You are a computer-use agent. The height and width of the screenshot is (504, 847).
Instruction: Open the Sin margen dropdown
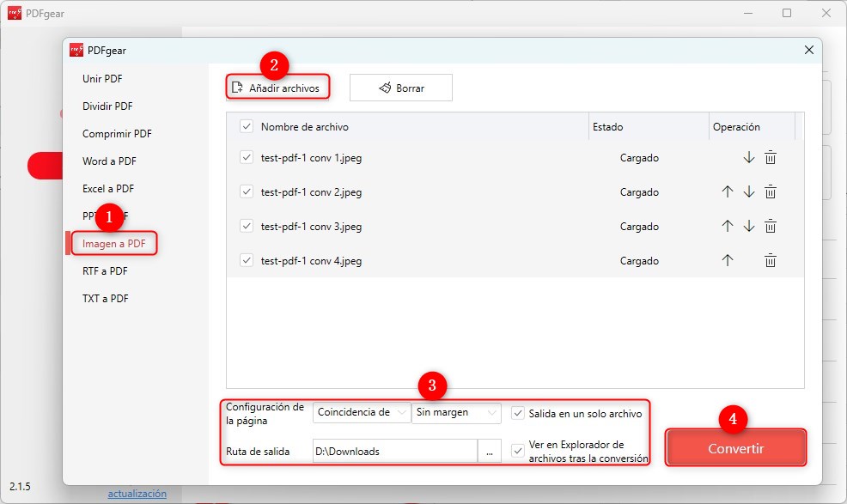click(456, 413)
